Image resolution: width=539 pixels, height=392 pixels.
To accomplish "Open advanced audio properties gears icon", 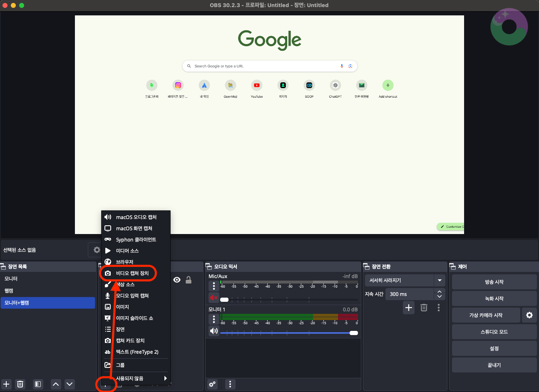I will pyautogui.click(x=213, y=384).
